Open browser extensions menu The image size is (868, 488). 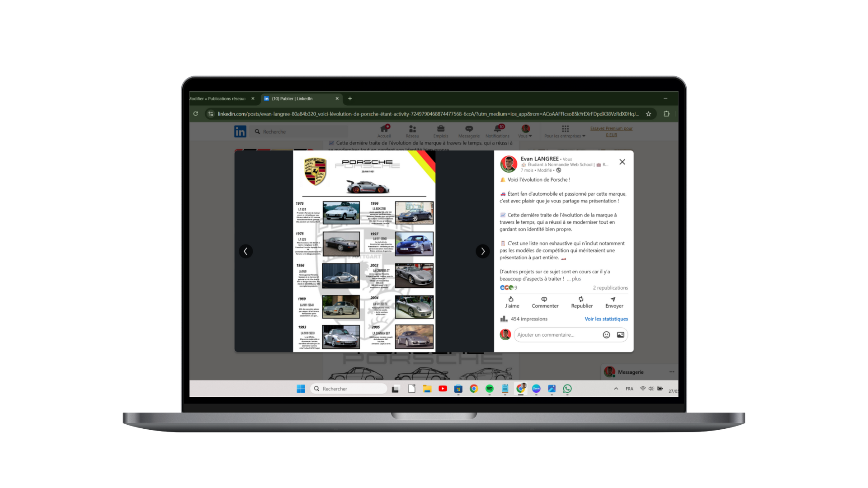[666, 114]
